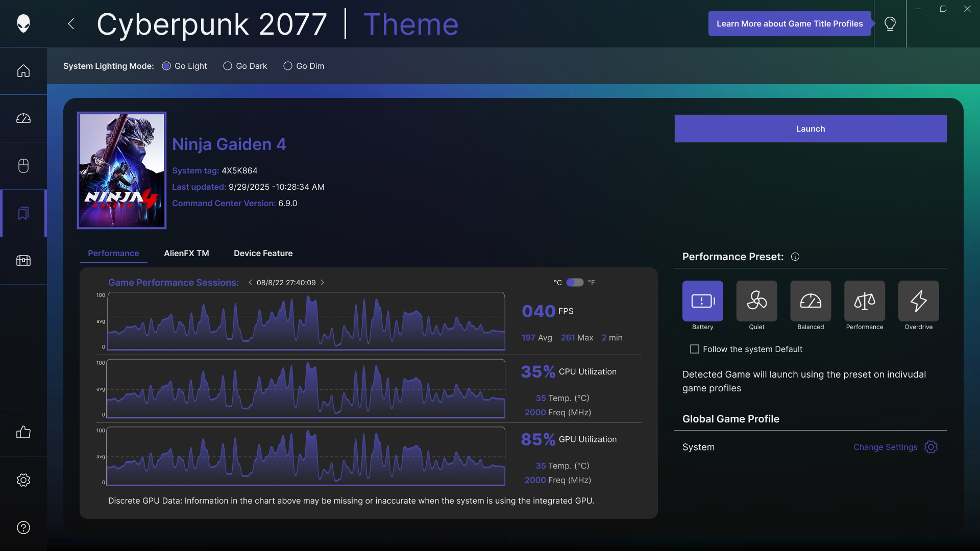Select the Battery performance preset
This screenshot has width=980, height=551.
(702, 301)
